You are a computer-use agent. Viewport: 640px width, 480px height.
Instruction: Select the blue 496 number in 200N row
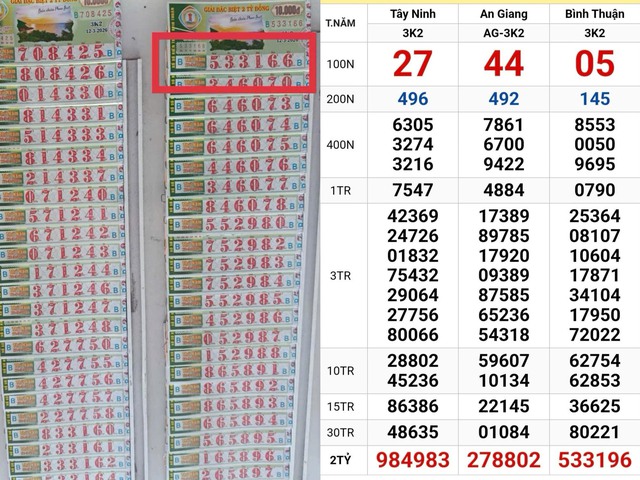tap(412, 100)
